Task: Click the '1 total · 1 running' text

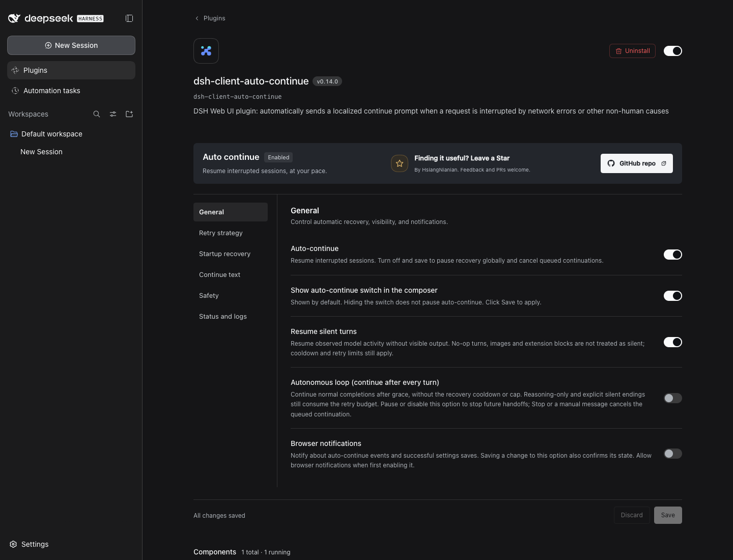Action: [266, 552]
